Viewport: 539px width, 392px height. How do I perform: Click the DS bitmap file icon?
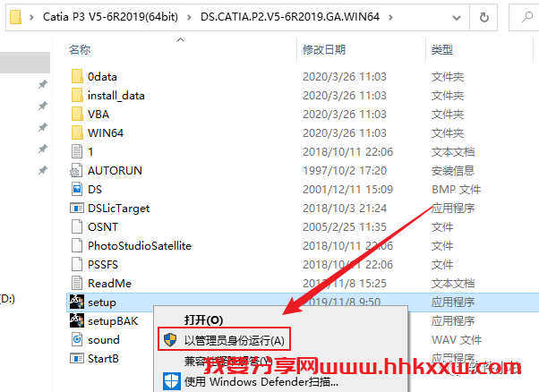[77, 190]
